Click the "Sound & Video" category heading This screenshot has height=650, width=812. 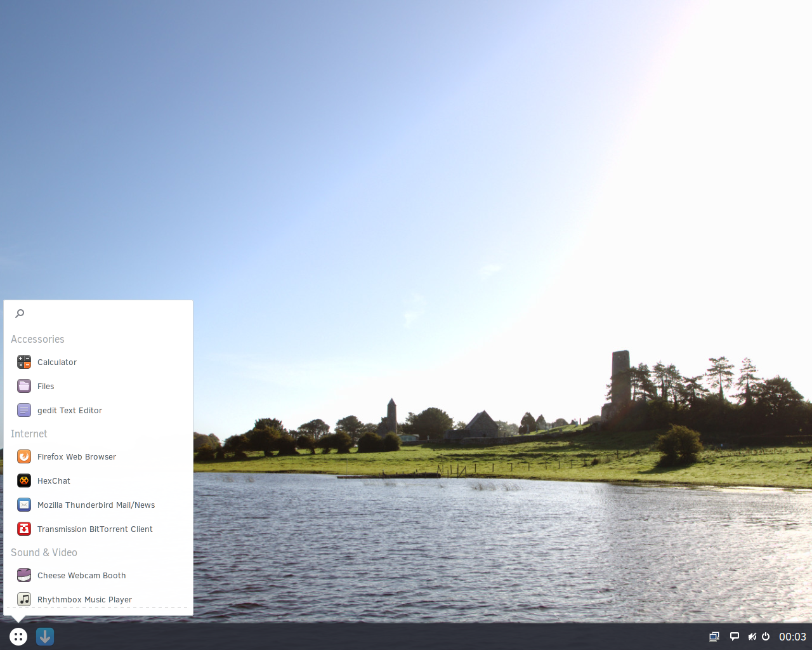coord(44,552)
